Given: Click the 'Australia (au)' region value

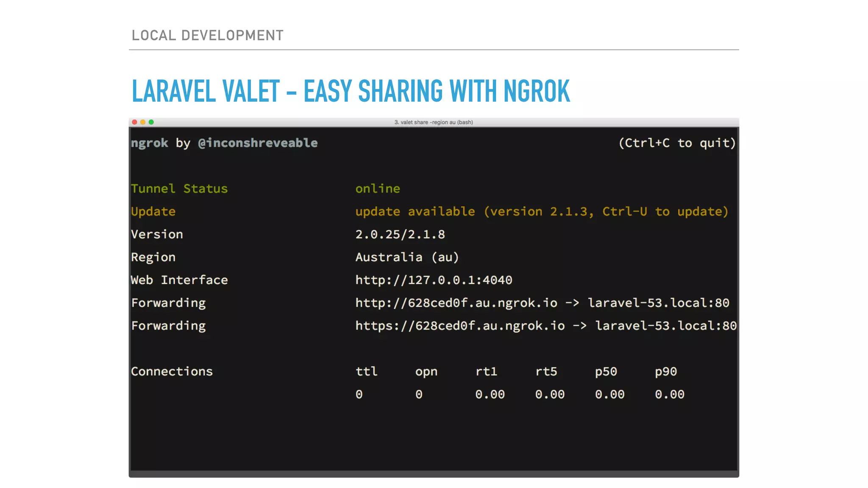Looking at the screenshot, I should (x=407, y=257).
